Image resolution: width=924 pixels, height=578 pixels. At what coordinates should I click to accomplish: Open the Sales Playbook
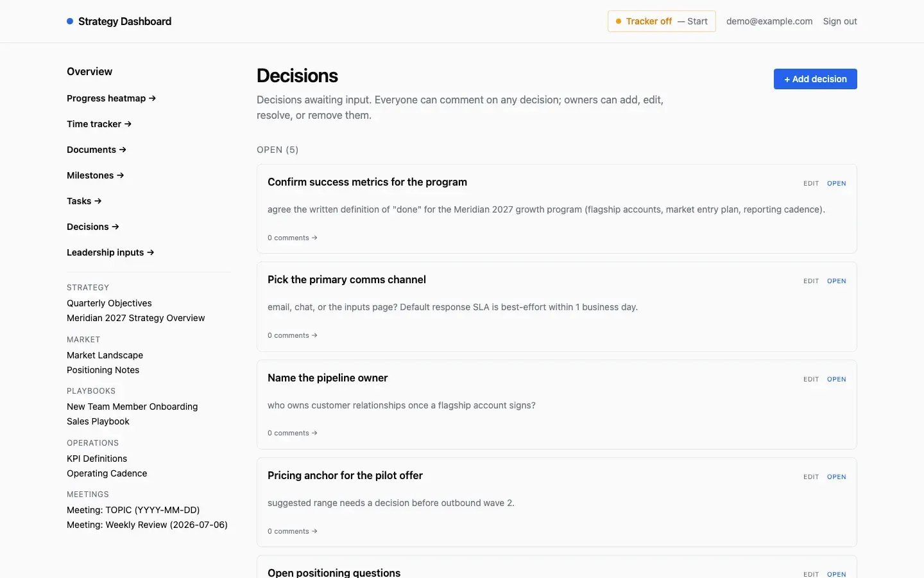pos(98,421)
